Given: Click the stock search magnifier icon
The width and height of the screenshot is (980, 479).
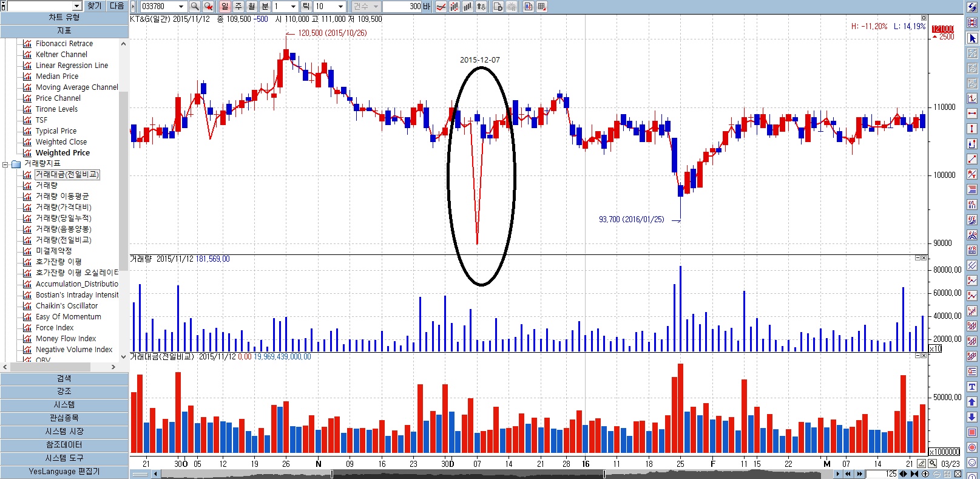Looking at the screenshot, I should point(195,6).
